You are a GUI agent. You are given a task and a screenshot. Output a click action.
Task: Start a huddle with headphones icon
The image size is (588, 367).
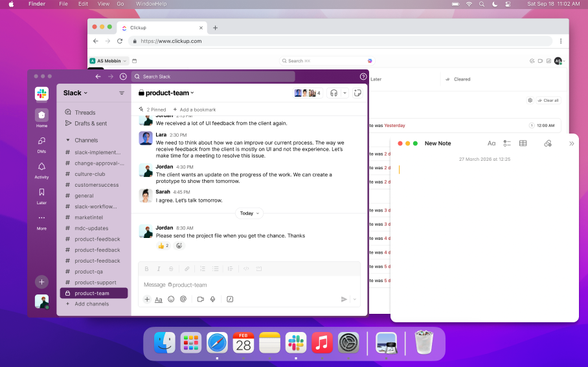[x=334, y=93]
